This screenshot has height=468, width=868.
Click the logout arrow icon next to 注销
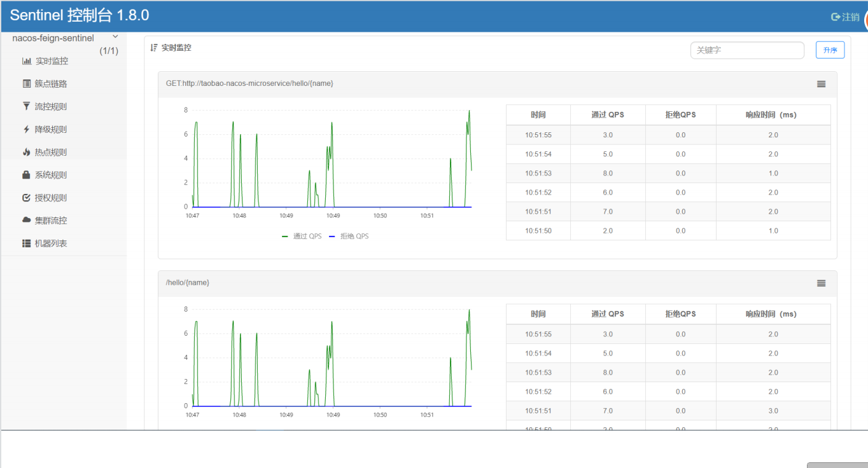[x=836, y=17]
